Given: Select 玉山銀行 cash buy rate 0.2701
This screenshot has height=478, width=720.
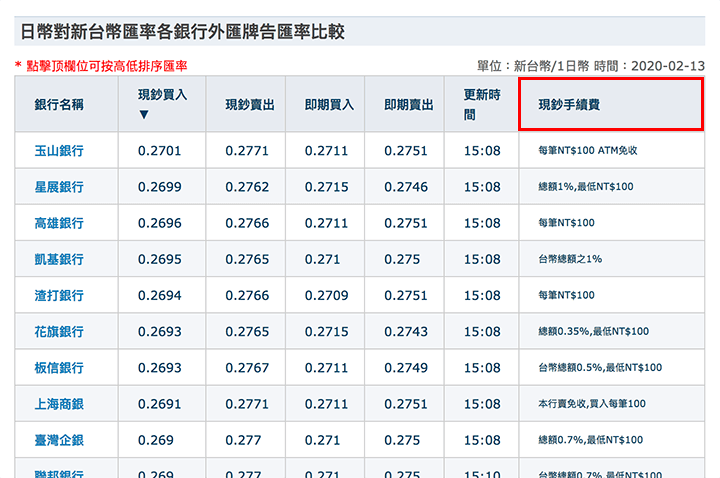Looking at the screenshot, I should 159,151.
